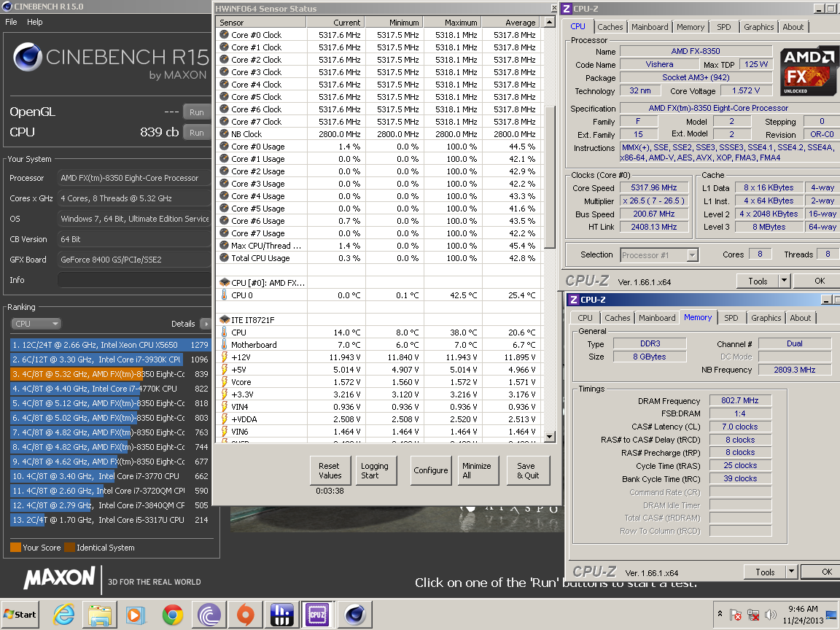Switch to SPD tab in upper CPU-Z

click(724, 27)
